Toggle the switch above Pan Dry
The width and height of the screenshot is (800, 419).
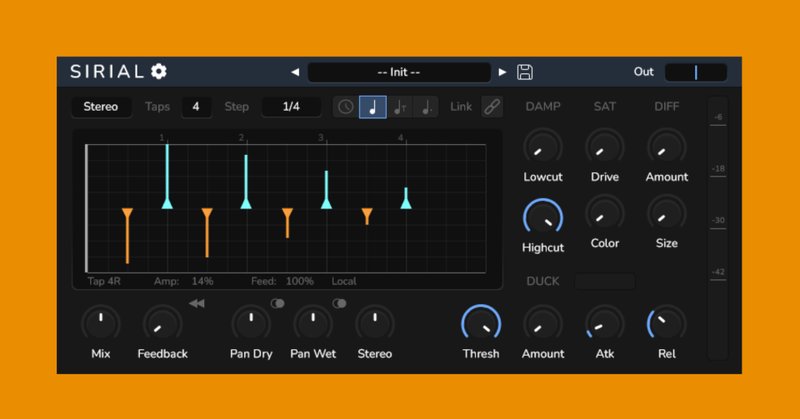pos(278,304)
